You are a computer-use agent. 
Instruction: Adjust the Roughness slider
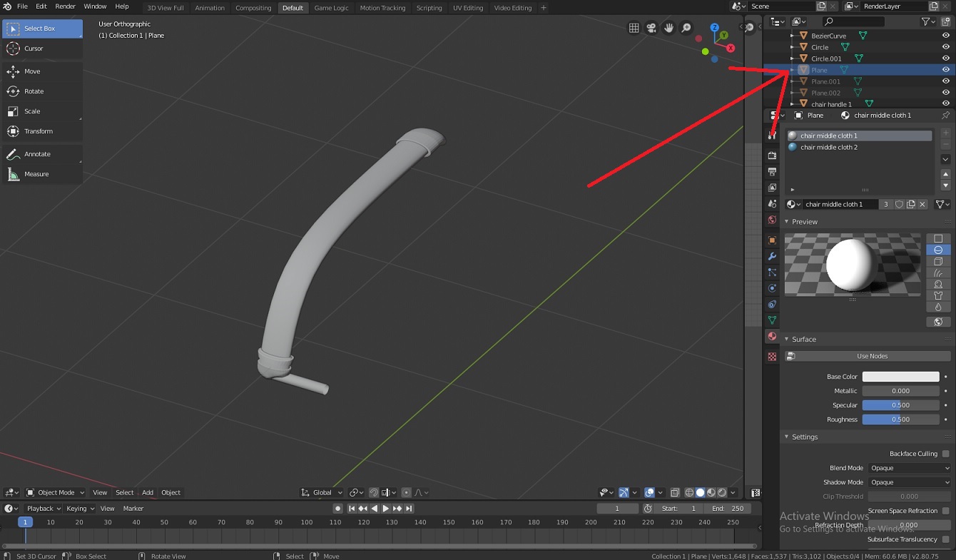click(901, 419)
